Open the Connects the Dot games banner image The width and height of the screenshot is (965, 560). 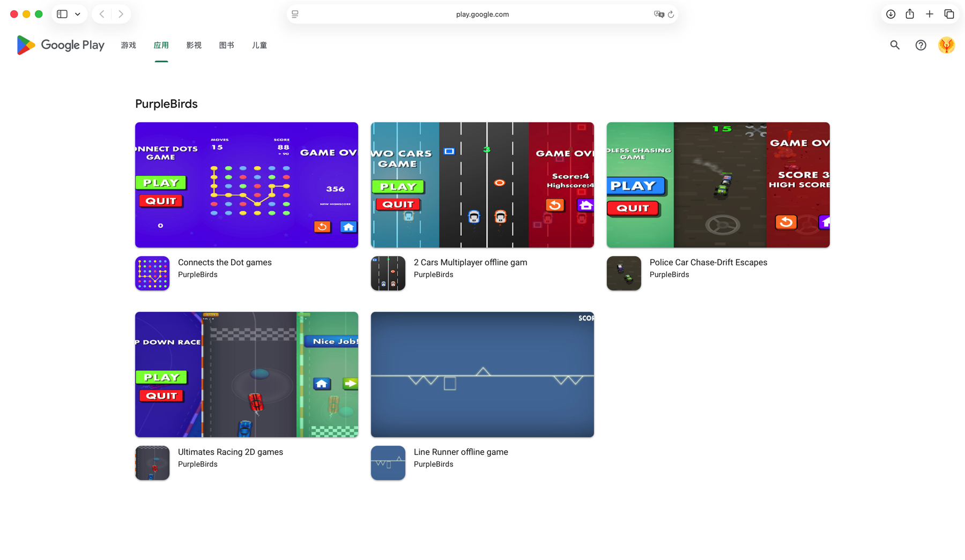pos(247,185)
